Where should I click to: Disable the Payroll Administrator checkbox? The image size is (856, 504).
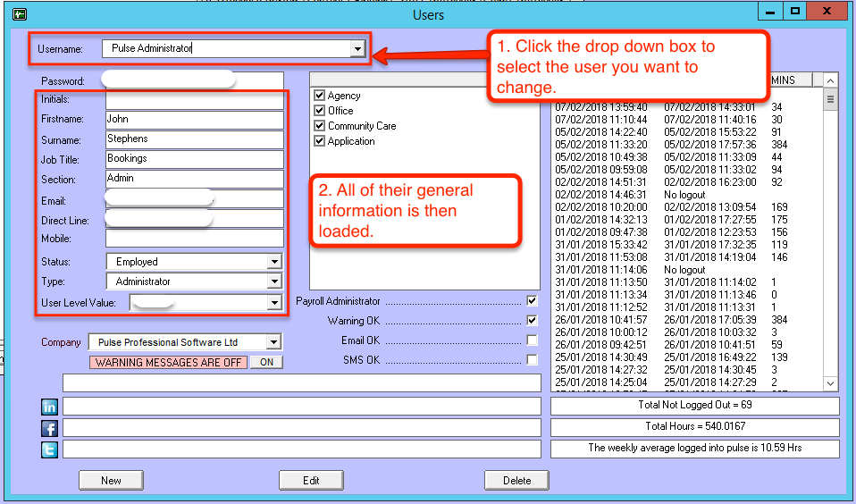click(x=533, y=301)
